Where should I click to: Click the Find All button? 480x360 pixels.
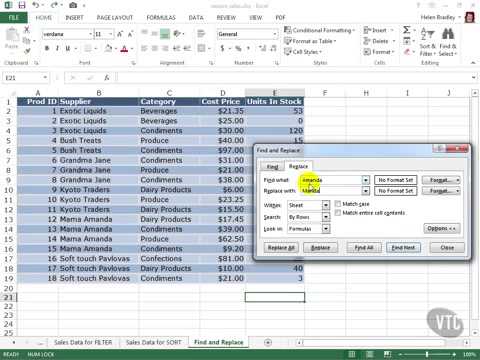[364, 248]
